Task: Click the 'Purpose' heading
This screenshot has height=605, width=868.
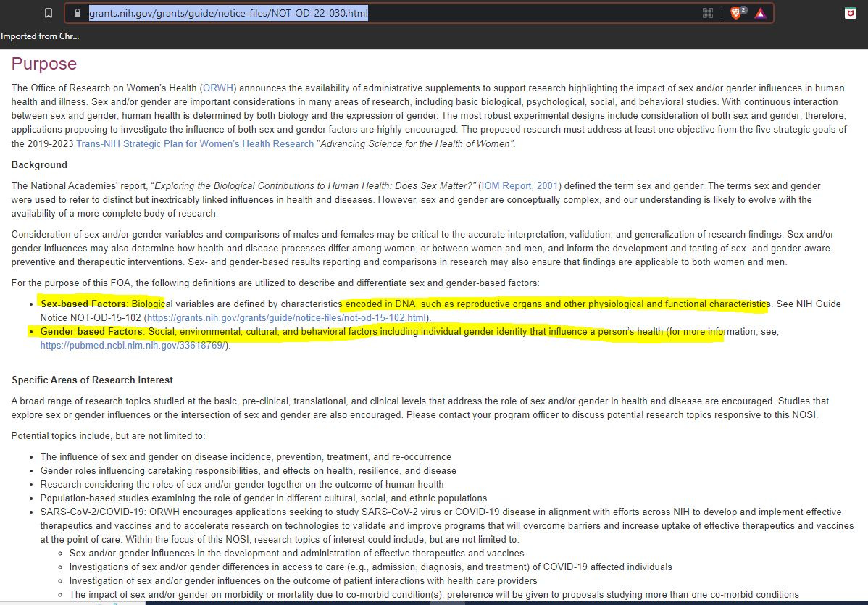Action: (43, 64)
